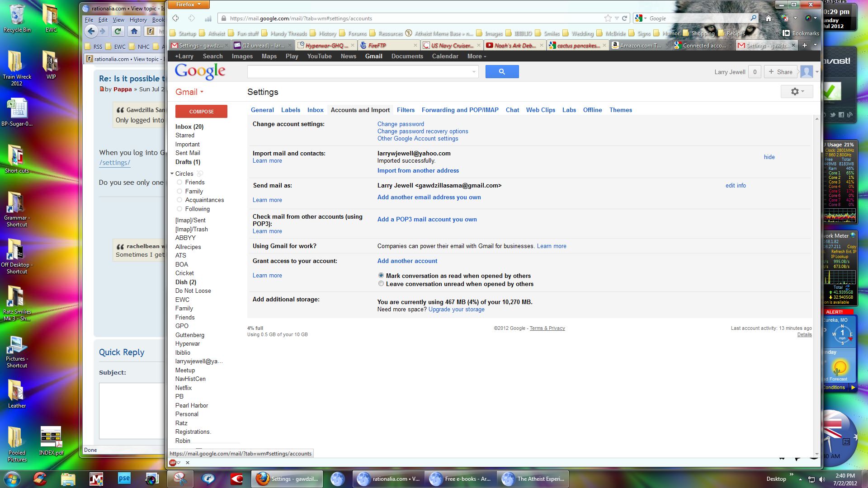868x488 pixels.
Task: Open the More menu in Google bar
Action: coord(476,56)
